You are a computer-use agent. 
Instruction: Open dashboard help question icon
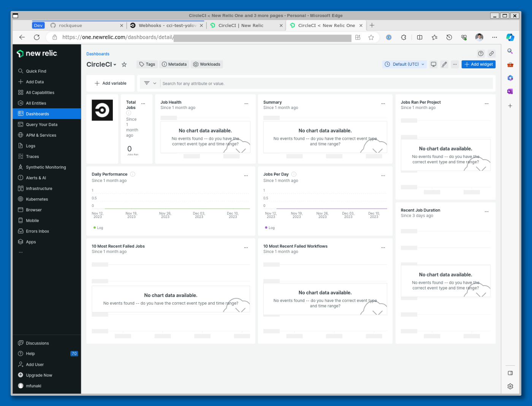click(481, 54)
